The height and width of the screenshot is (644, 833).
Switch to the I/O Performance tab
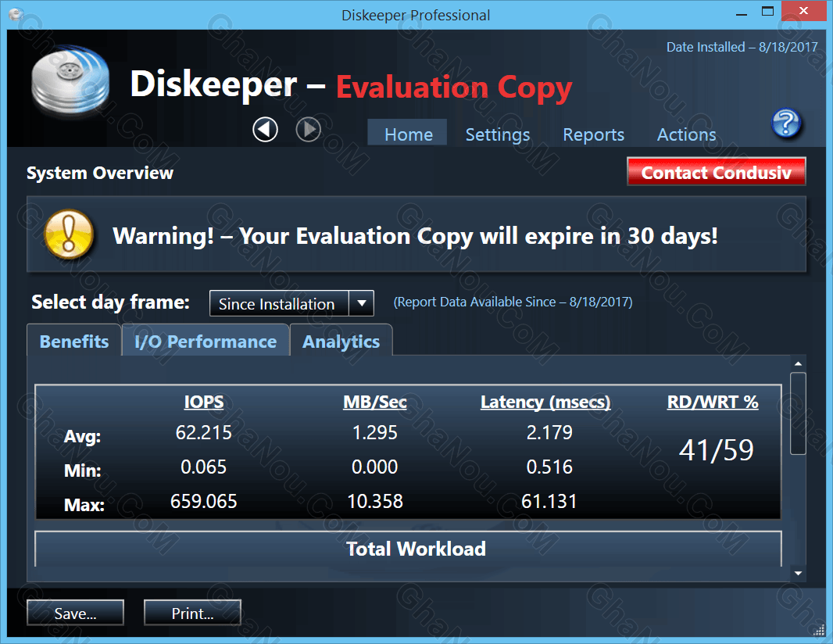(206, 341)
